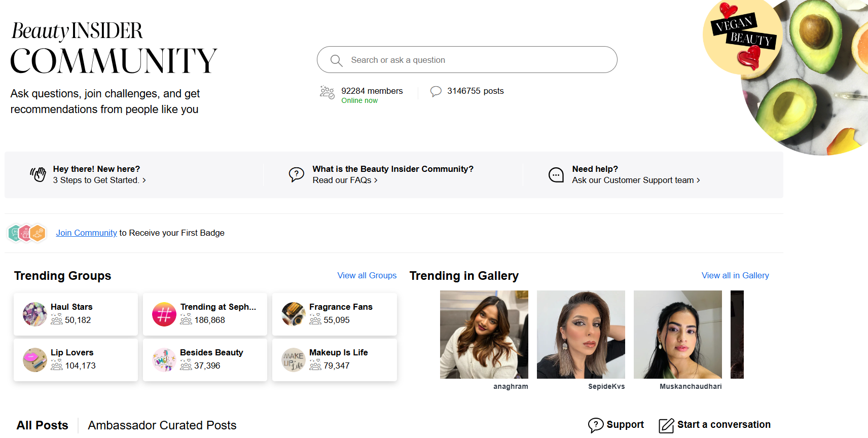The image size is (868, 438).
Task: Click the Start a conversation pencil icon
Action: (x=666, y=425)
